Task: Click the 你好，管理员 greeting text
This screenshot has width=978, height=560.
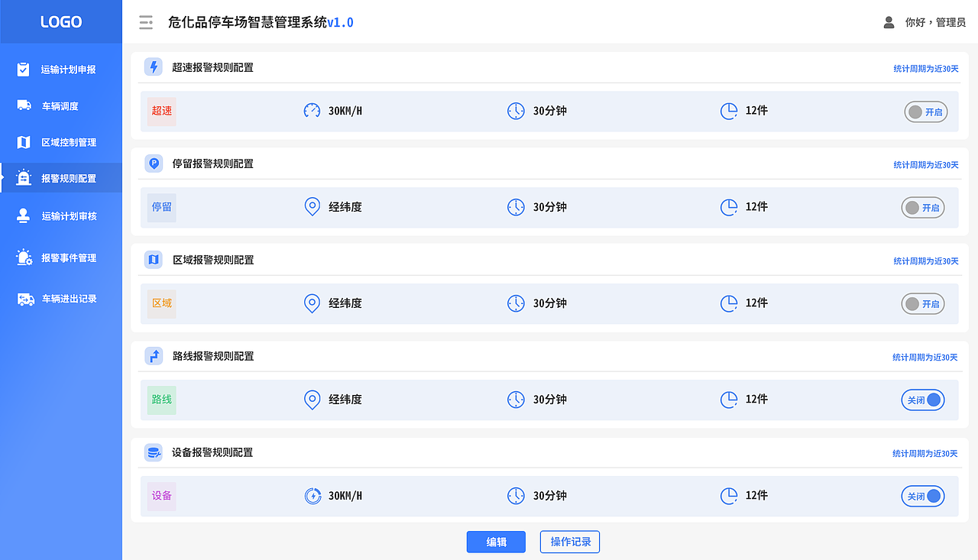Action: (x=935, y=23)
